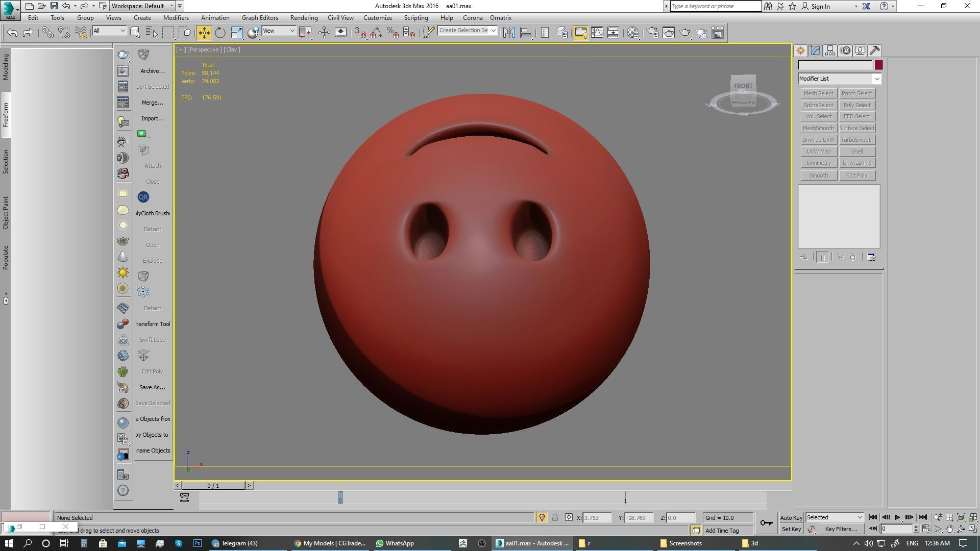This screenshot has width=980, height=551.
Task: Click the time slider 0 / 1 handle
Action: point(213,486)
